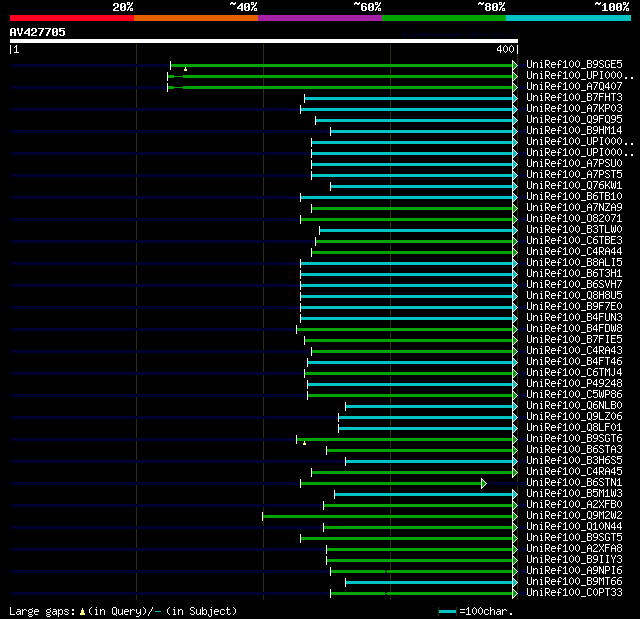640x619 pixels.
Task: Select the UniRef100_B9F7E0 label
Action: click(574, 307)
